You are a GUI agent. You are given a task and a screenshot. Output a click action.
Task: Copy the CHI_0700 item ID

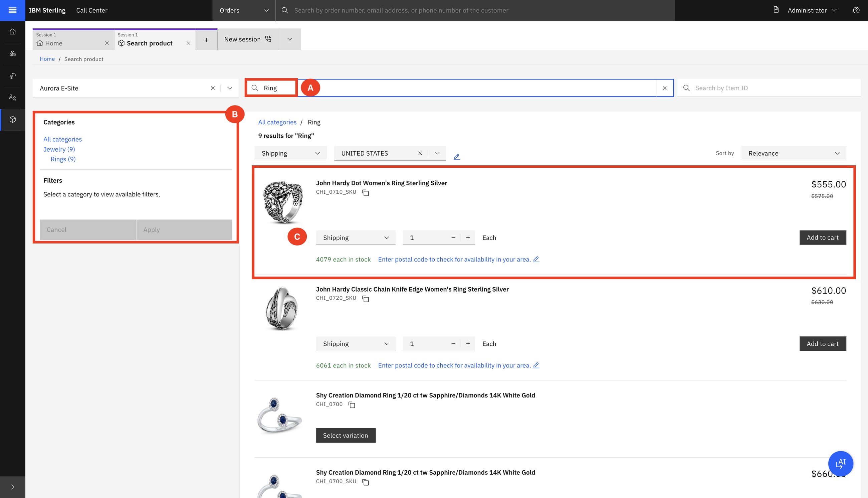click(x=352, y=405)
